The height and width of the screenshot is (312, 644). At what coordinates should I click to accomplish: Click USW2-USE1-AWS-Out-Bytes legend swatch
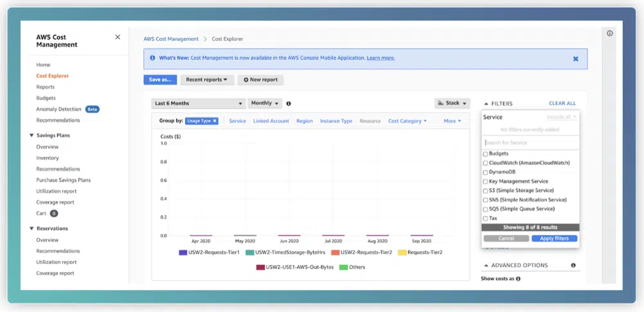[260, 267]
